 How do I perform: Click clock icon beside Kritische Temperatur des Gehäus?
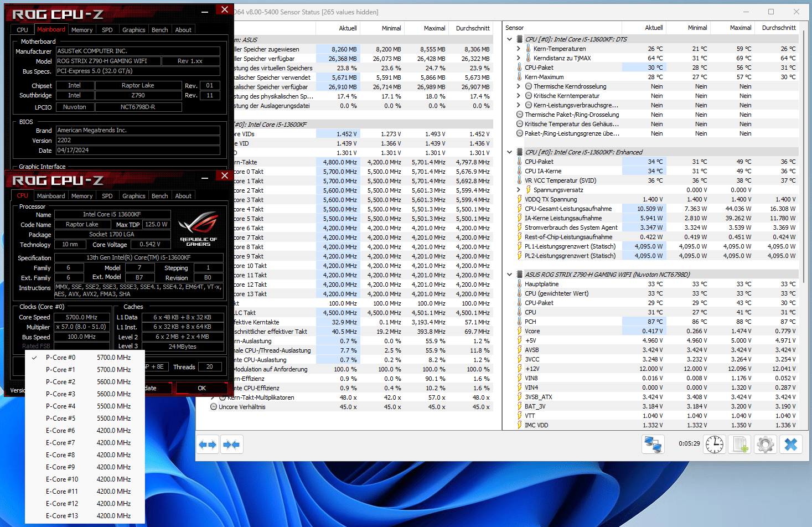click(520, 124)
